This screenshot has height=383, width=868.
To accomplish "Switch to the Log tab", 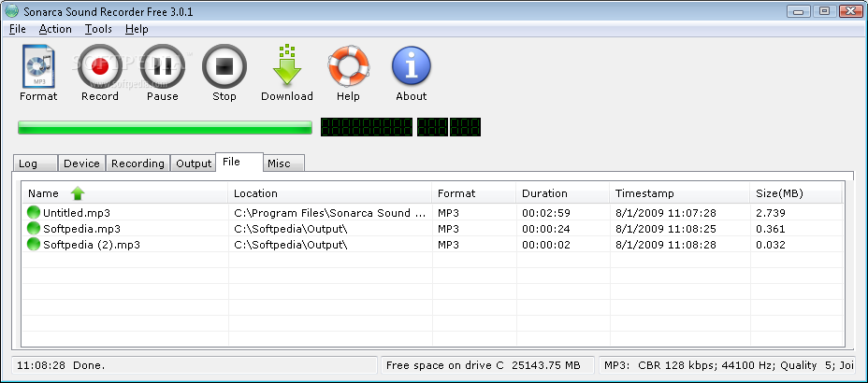I will pos(35,163).
